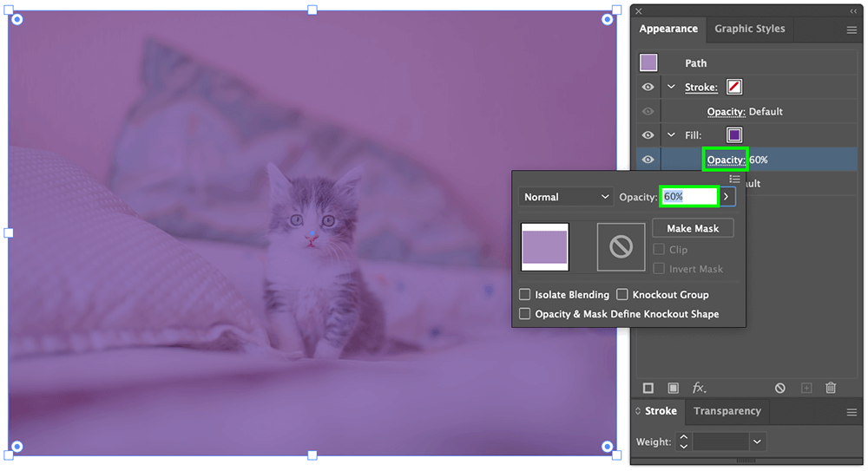Collapse the Stroke attribute row
Viewport: 868px width, 471px height.
(x=671, y=87)
